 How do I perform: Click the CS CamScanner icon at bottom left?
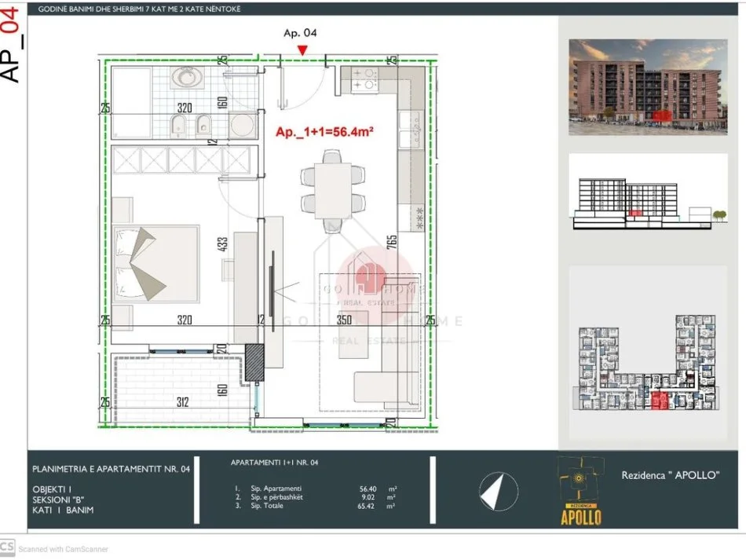coord(9,549)
